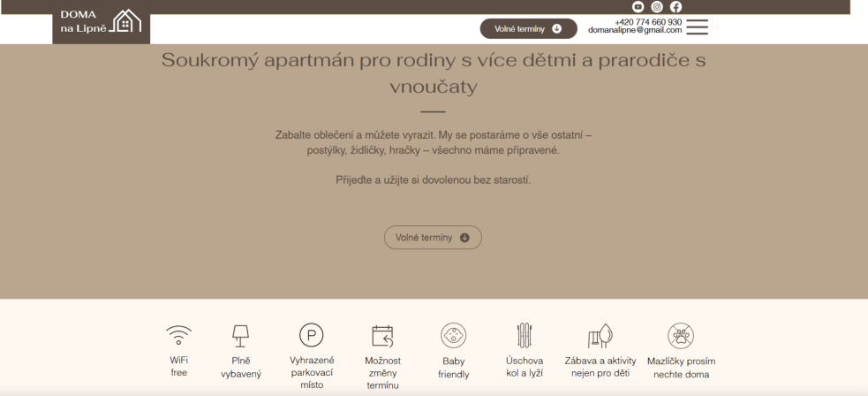The image size is (868, 396).
Task: Click the calendar change-of-date icon
Action: [x=382, y=336]
